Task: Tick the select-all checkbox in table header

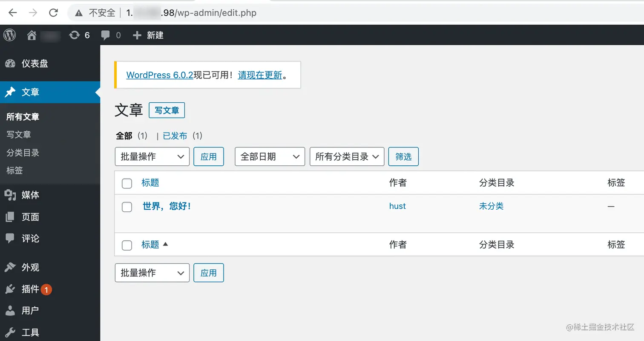Action: coord(127,184)
